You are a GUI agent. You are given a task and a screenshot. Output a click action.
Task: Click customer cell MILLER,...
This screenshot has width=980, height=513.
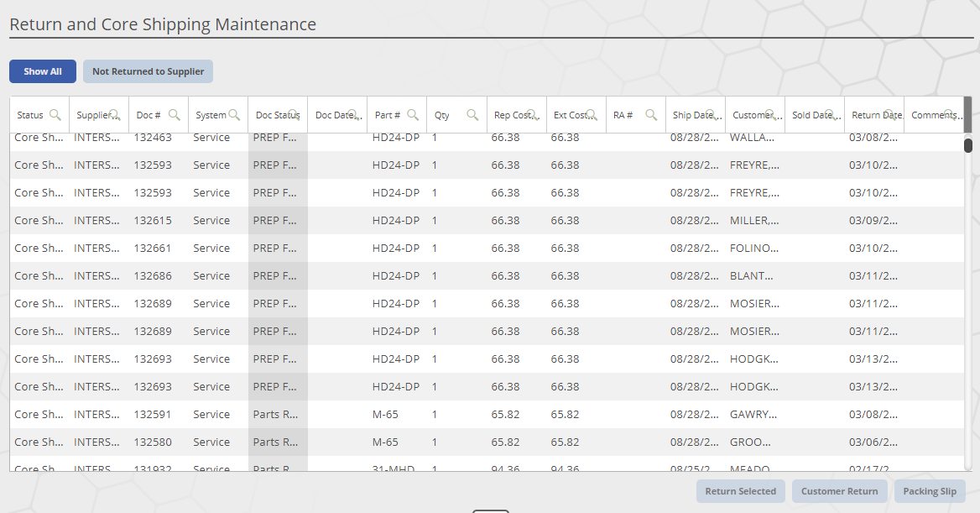754,220
